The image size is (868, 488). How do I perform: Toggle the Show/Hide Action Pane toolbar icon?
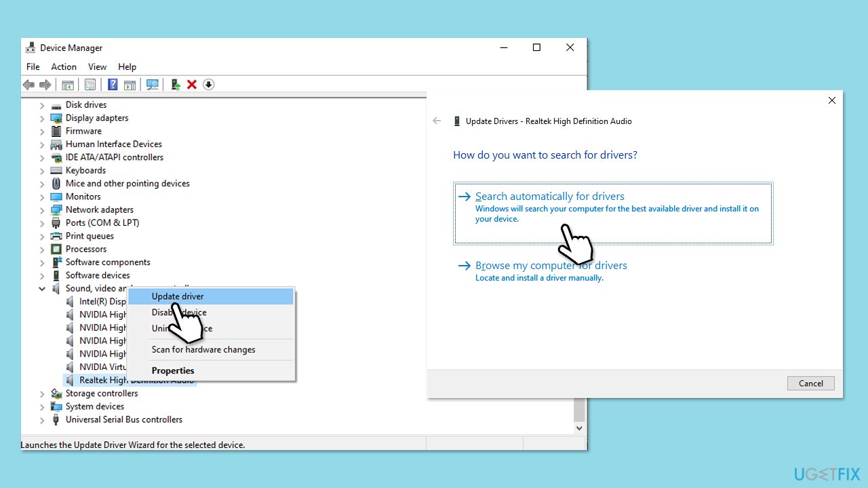tap(130, 85)
